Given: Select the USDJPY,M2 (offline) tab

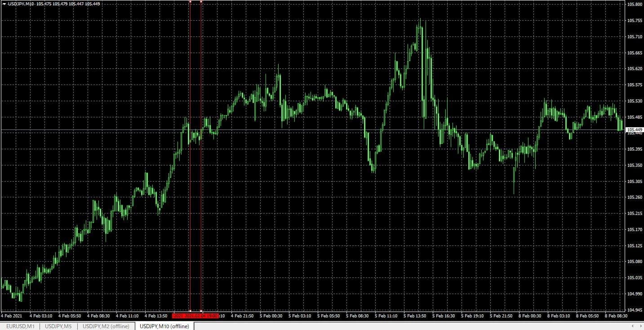Looking at the screenshot, I should coord(106,326).
